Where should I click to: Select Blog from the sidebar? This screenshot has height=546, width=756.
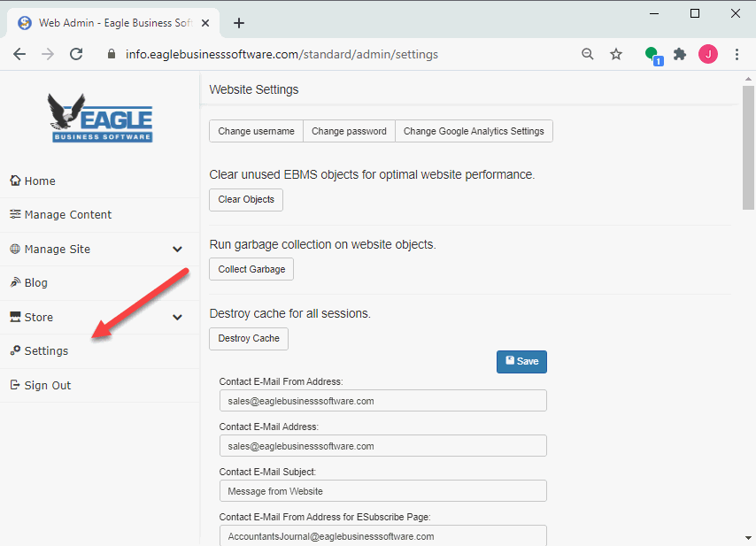35,283
